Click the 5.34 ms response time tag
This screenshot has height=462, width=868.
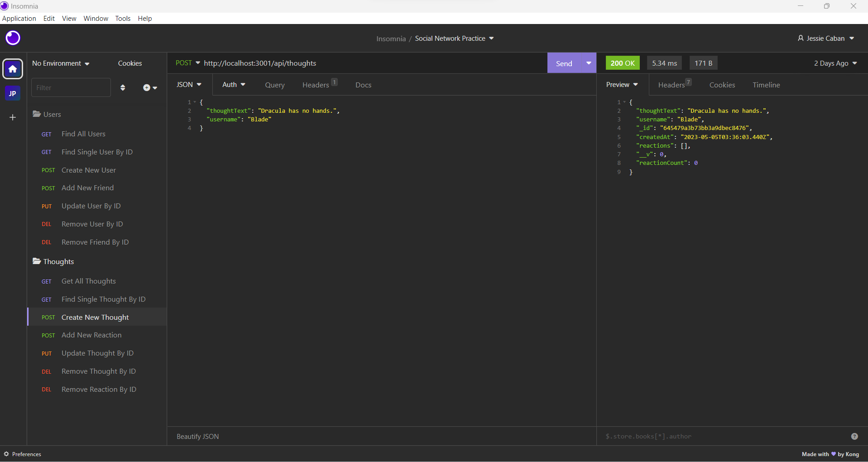click(x=665, y=63)
